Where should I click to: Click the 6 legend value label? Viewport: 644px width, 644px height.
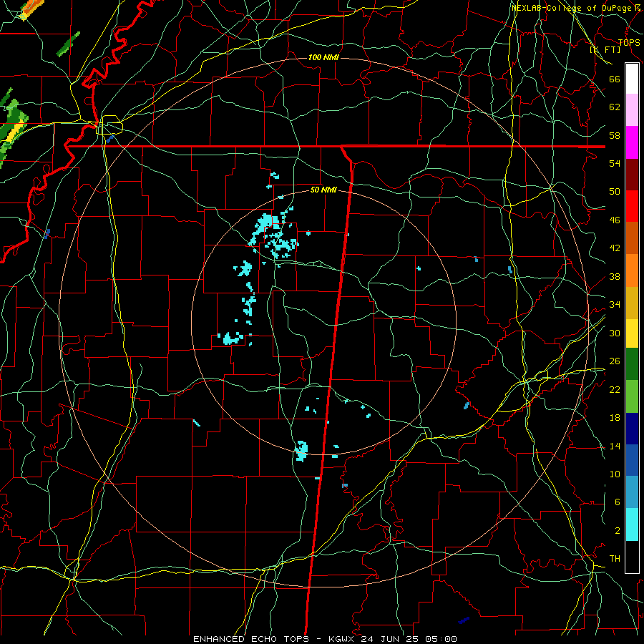pyautogui.click(x=618, y=502)
